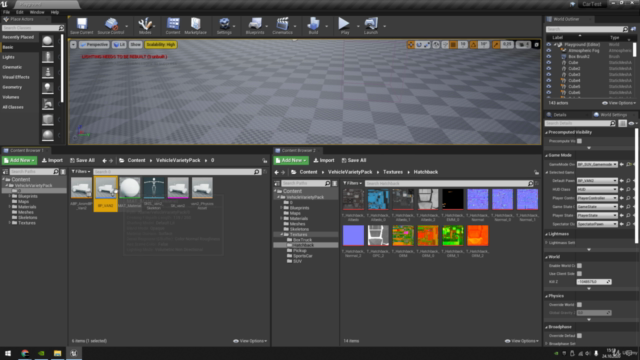Tick the Precompute Visibility checkbox

click(x=579, y=141)
